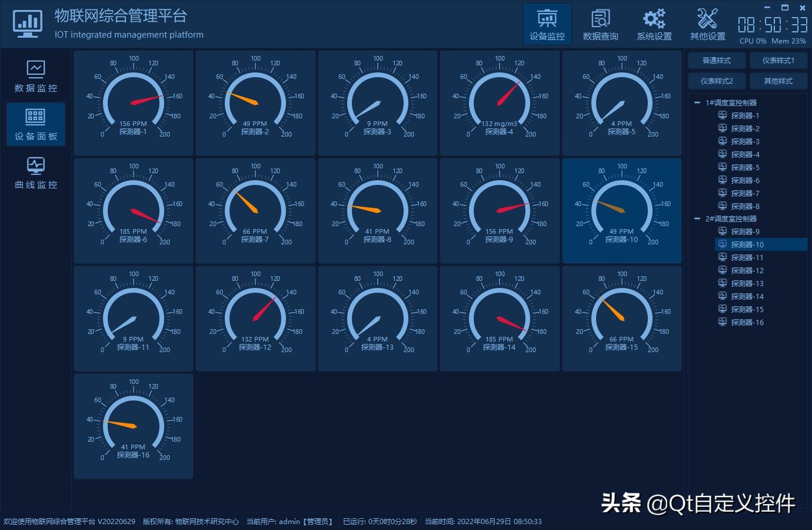Click the device icon beside 探测器-1 in the tree
Image resolution: width=812 pixels, height=530 pixels.
(723, 115)
